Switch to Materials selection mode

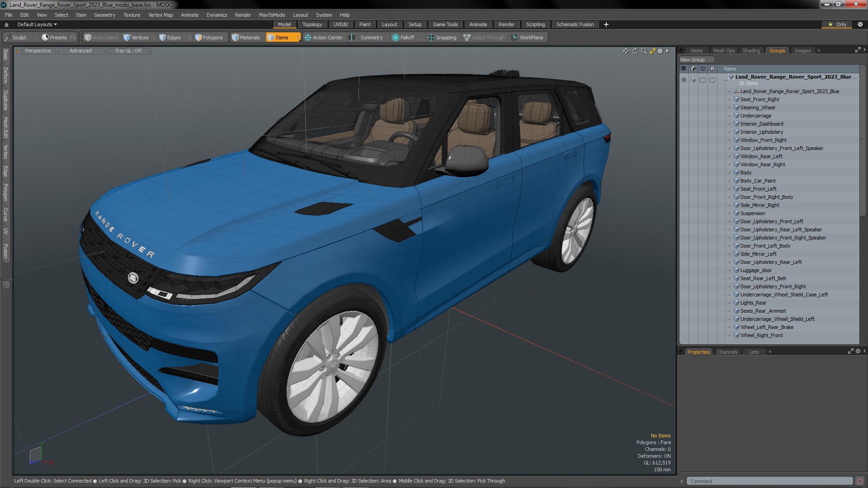tap(246, 38)
